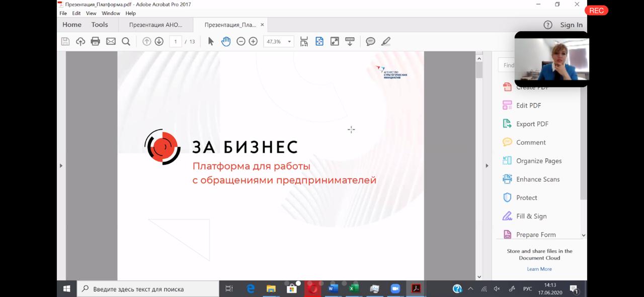Viewport: 644px width, 297px height.
Task: Click the keyboard read mode icon
Action: tap(350, 42)
